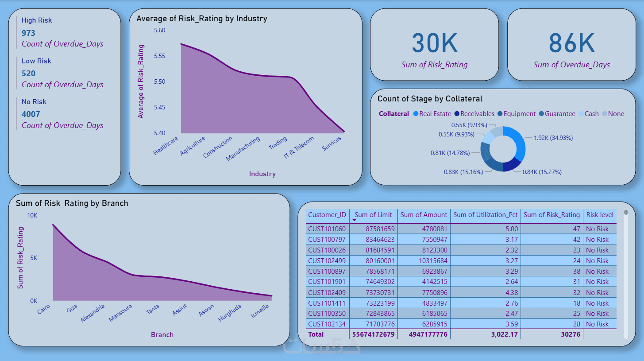Screen dimensions: 644x361
Task: Click Cairo on the Branch axis
Action: [44, 309]
